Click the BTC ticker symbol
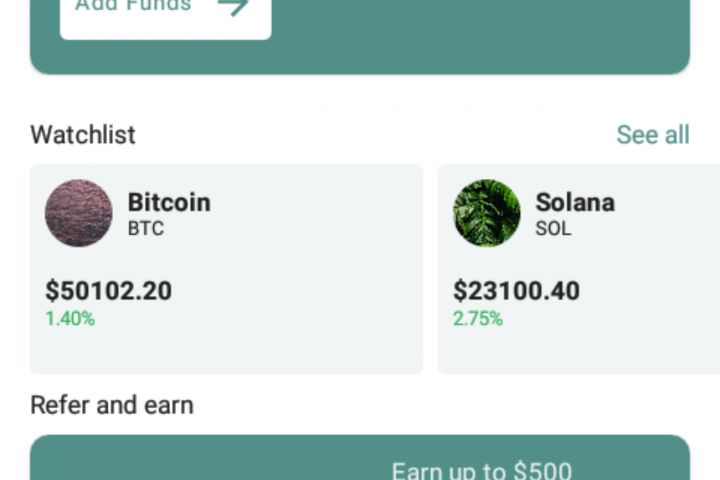720x480 pixels. (146, 229)
